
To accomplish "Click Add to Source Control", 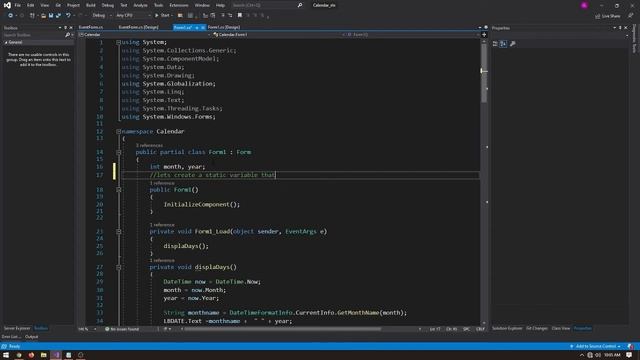I will click(x=596, y=346).
